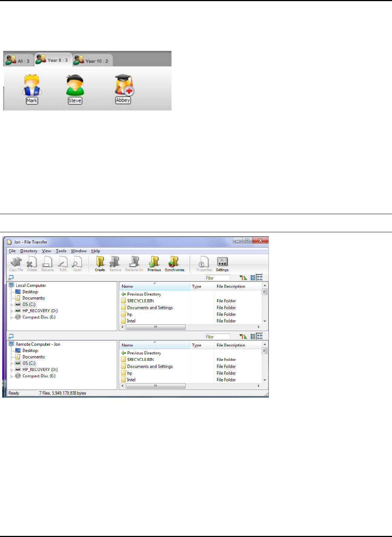Click the local pane Filter field
Screen dimensions: 392x537
click(x=217, y=278)
